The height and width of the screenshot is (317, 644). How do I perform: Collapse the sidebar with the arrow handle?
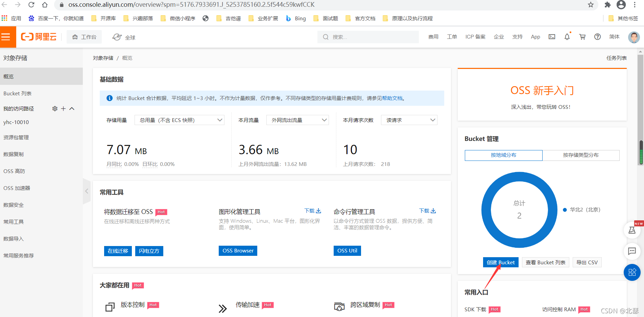pos(87,191)
